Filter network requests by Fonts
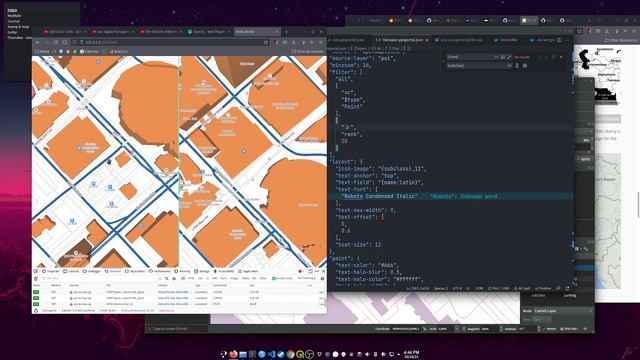The height and width of the screenshot is (360, 640). click(223, 278)
